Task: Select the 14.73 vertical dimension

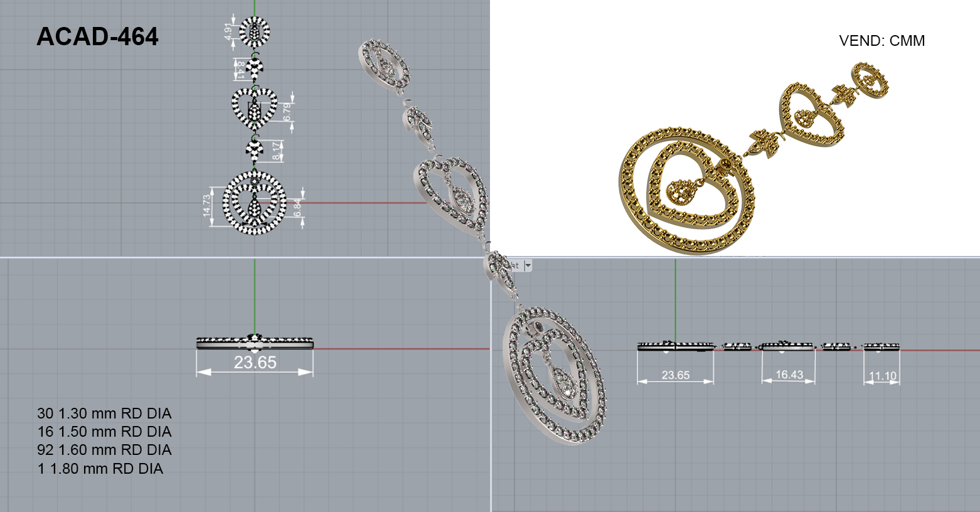Action: pyautogui.click(x=207, y=206)
